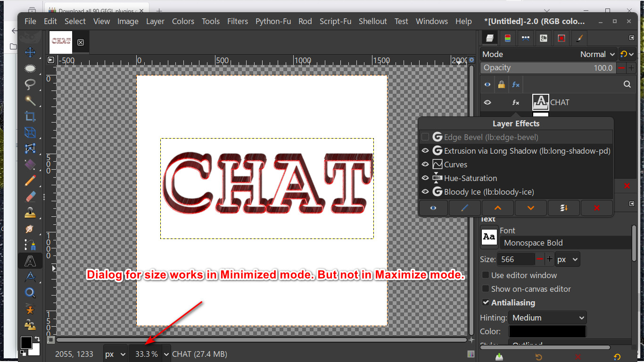Toggle the Antialiasing checkbox
The width and height of the screenshot is (644, 362).
[486, 303]
